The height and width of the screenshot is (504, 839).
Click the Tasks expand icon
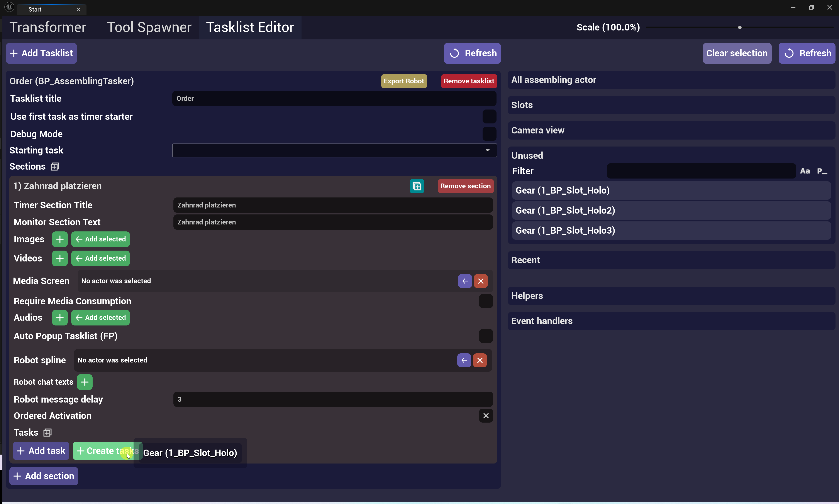(47, 432)
